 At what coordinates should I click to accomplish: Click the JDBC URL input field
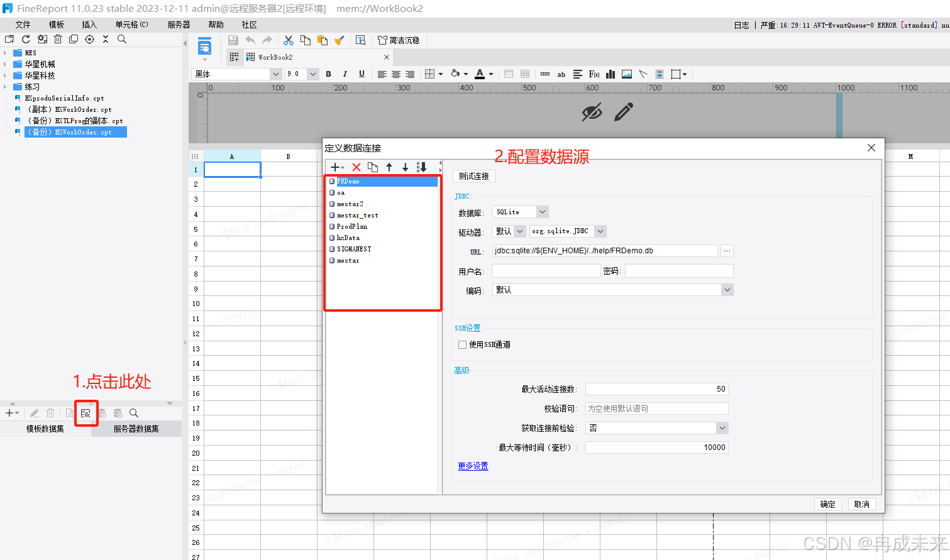(x=605, y=251)
